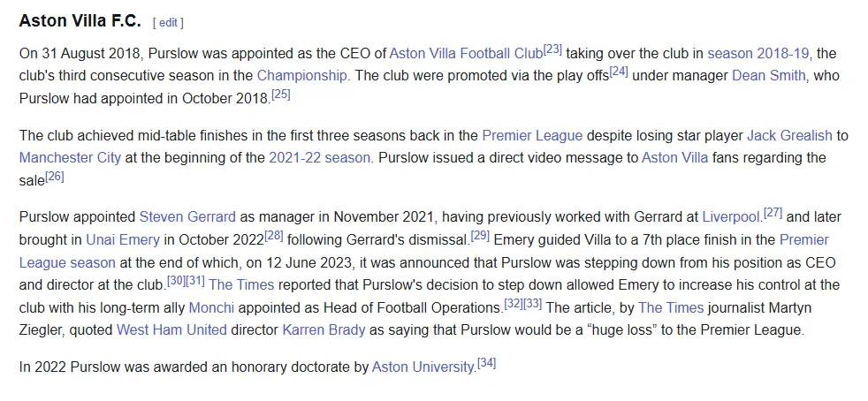Open citation reference 25
The height and width of the screenshot is (401, 868).
pos(281,94)
